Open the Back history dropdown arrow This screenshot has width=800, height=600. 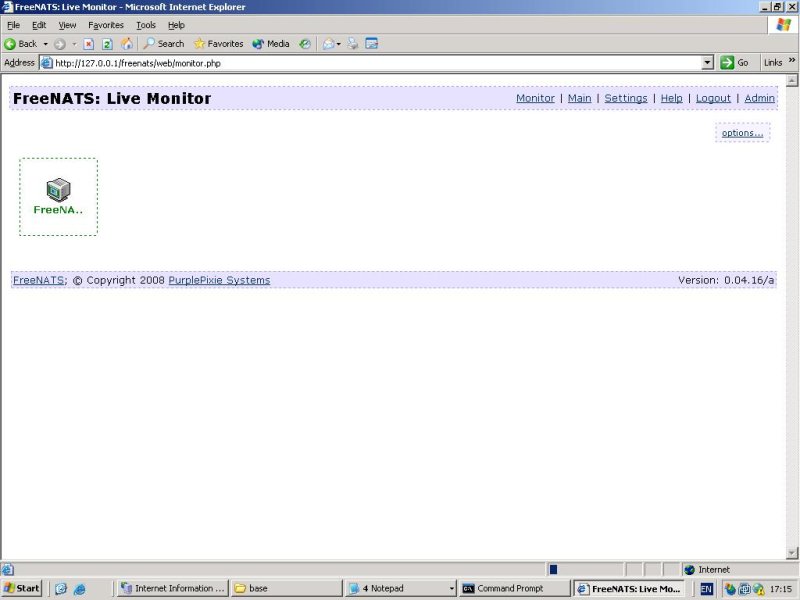pyautogui.click(x=45, y=44)
